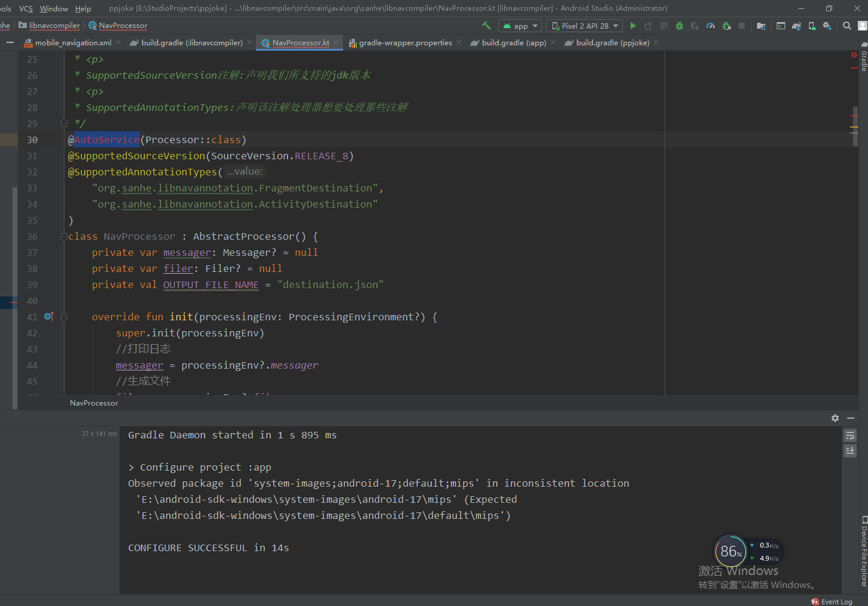This screenshot has height=606, width=868.
Task: Switch to build.gradle (ppjoke) tab
Action: (613, 43)
